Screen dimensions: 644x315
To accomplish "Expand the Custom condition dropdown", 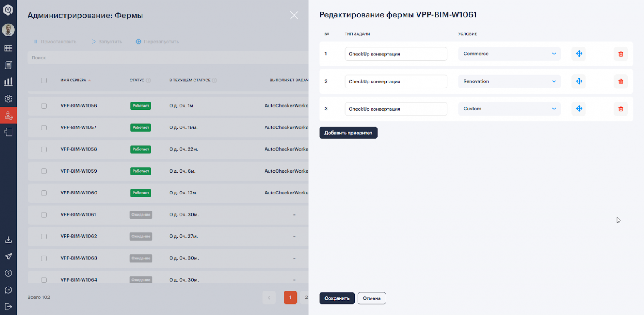I will (509, 109).
